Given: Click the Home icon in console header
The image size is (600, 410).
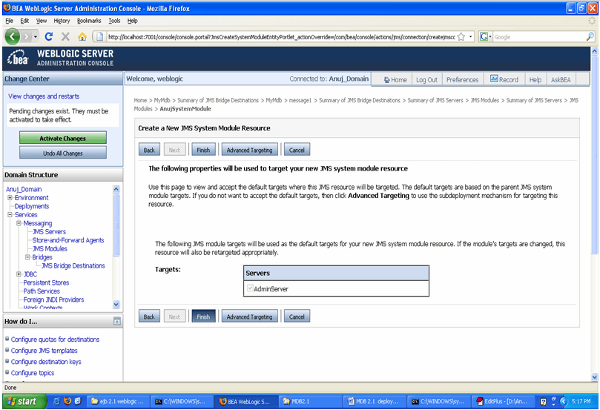Looking at the screenshot, I should point(387,80).
